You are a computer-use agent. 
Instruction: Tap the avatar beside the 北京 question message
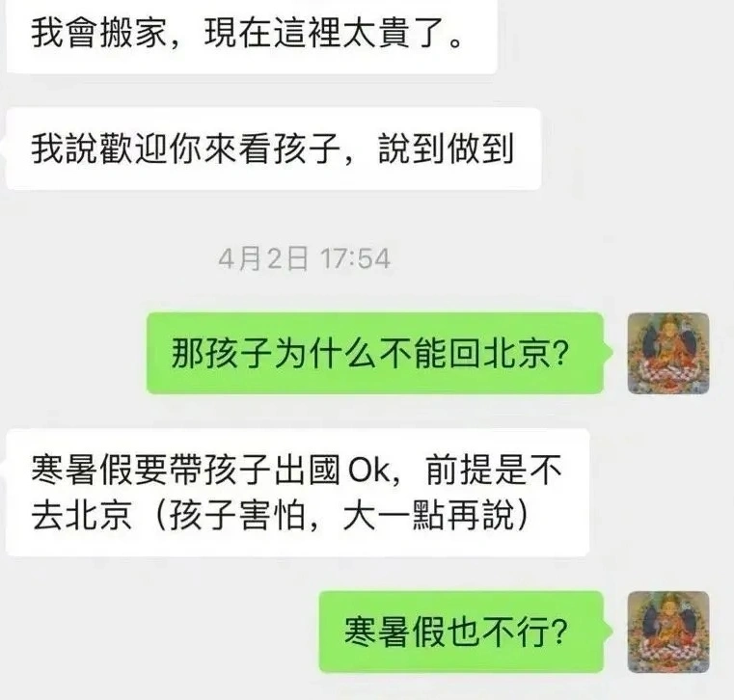pyautogui.click(x=668, y=353)
